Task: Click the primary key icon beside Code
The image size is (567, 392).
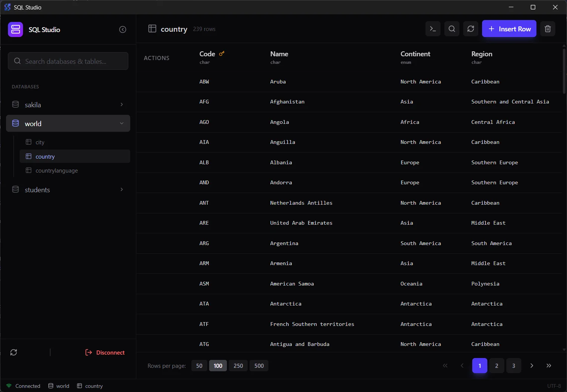Action: (x=222, y=54)
